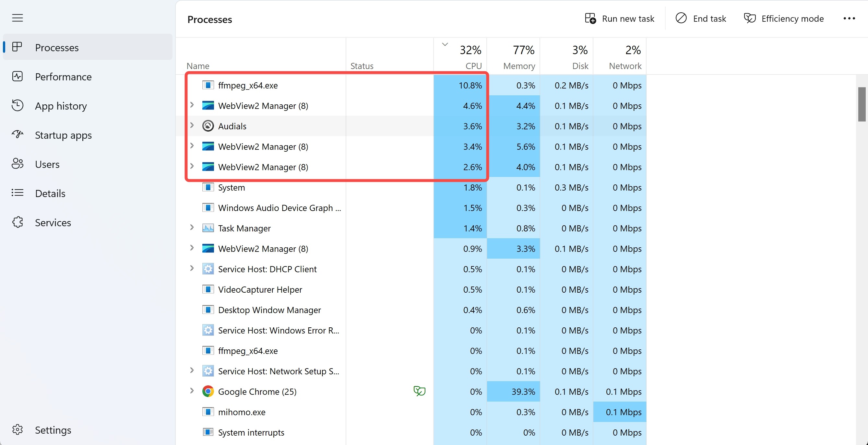Sort processes by CPU column
The height and width of the screenshot is (445, 868).
coord(460,56)
